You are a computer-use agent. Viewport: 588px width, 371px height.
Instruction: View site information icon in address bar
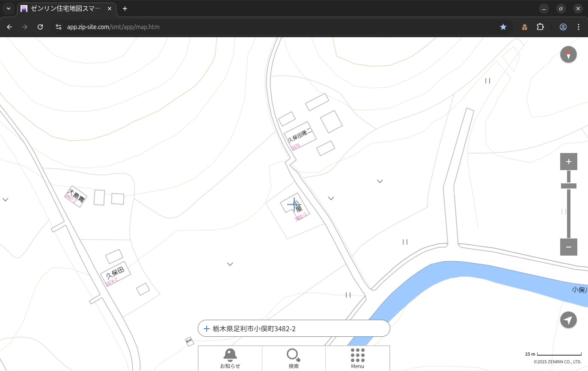coord(59,27)
